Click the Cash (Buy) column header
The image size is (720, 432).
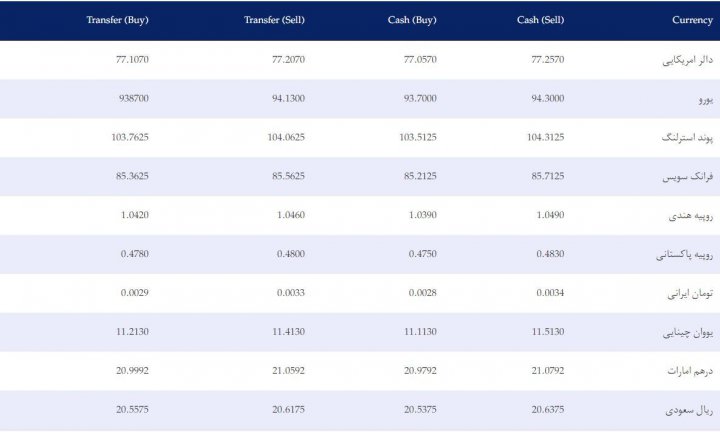(412, 20)
